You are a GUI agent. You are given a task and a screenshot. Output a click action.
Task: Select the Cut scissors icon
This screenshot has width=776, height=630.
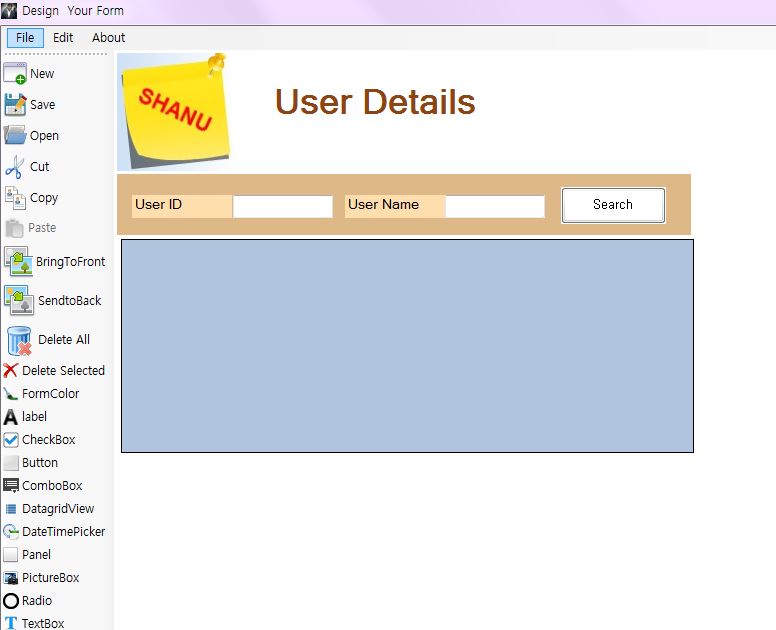(x=14, y=167)
